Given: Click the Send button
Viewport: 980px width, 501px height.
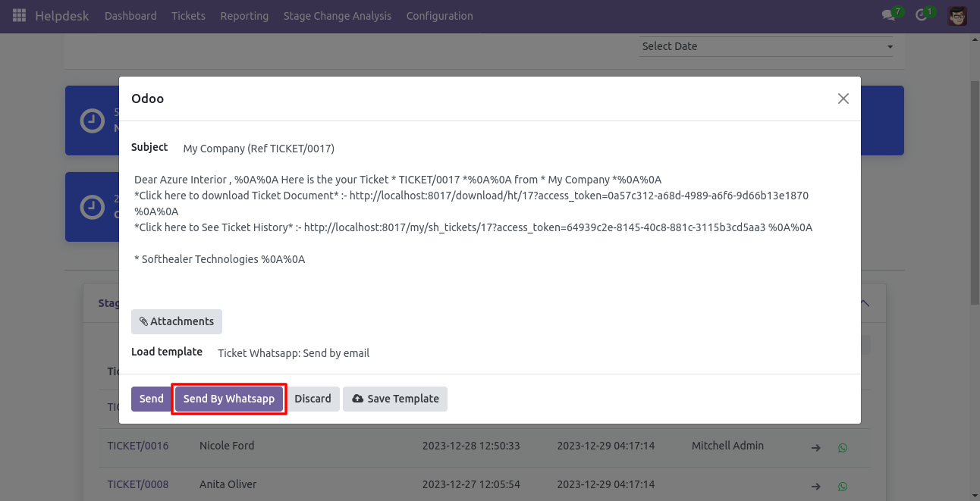Looking at the screenshot, I should pyautogui.click(x=152, y=399).
